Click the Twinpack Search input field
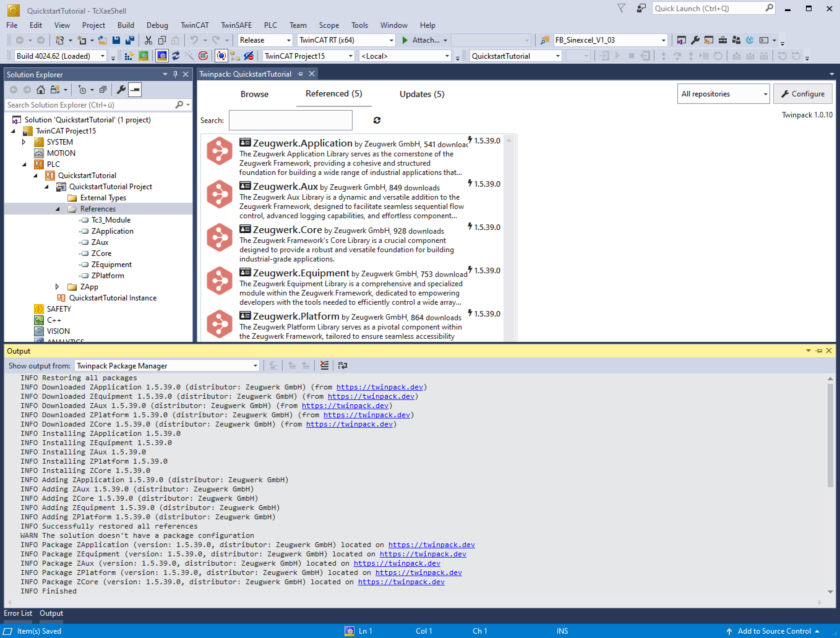Screen dimensions: 840x638 click(x=291, y=120)
